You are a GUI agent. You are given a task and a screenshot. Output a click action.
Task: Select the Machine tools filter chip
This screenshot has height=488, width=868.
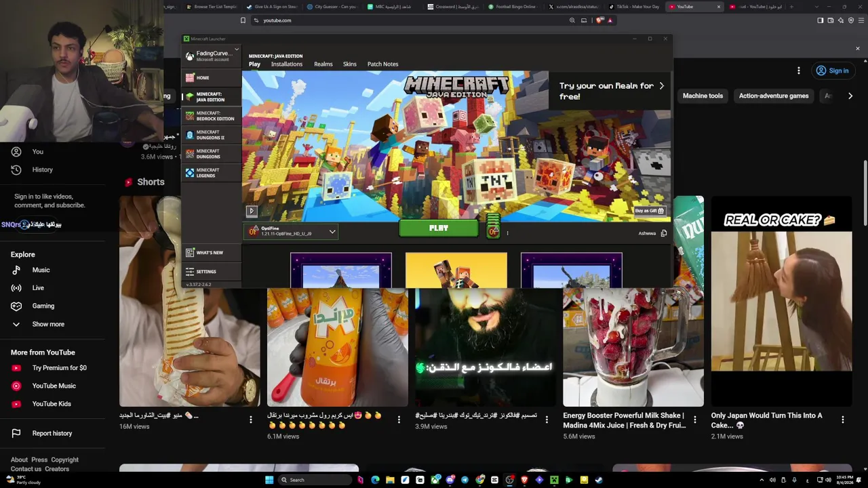[703, 96]
